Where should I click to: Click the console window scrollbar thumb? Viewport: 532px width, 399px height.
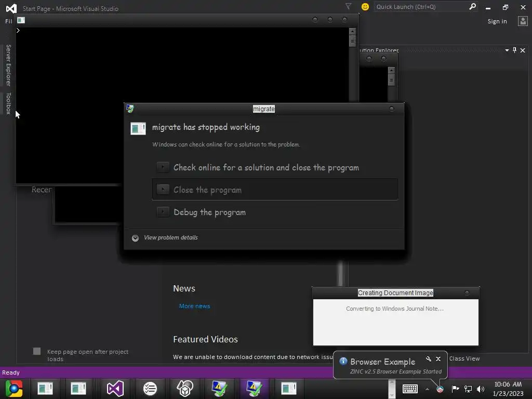point(353,41)
